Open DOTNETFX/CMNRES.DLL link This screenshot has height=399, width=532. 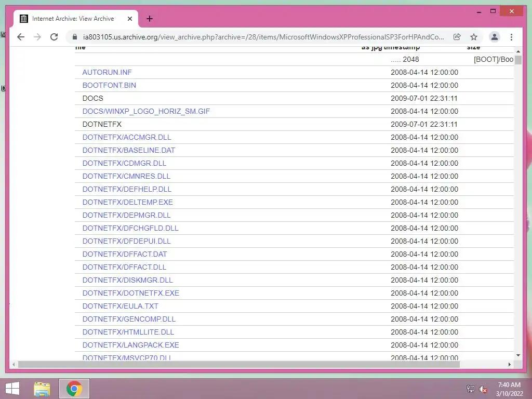coord(127,176)
